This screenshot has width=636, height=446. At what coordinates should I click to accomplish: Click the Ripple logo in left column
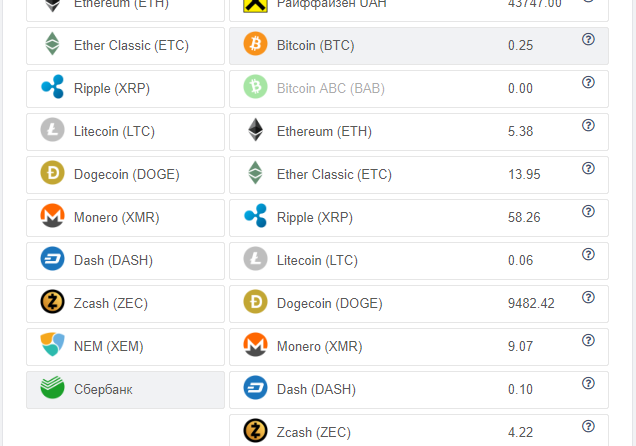point(52,88)
